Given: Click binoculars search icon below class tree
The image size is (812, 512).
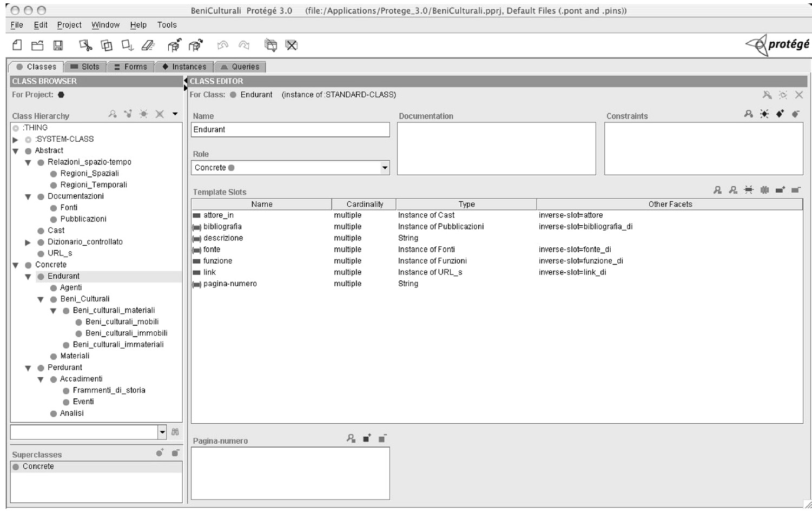Looking at the screenshot, I should click(x=175, y=432).
